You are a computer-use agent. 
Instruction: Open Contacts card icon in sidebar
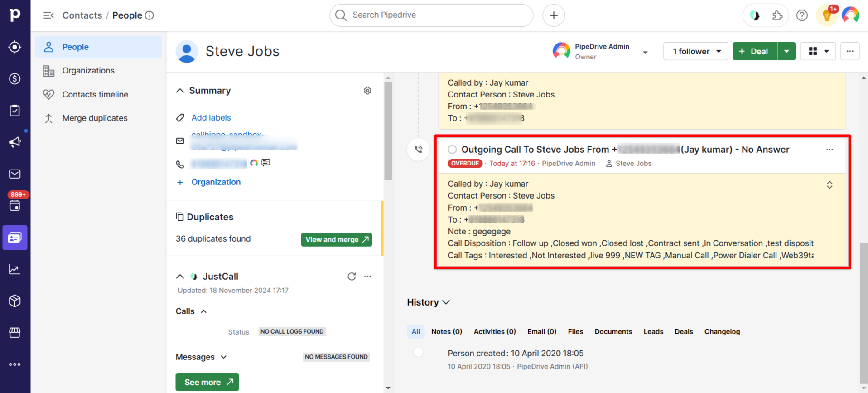click(15, 238)
